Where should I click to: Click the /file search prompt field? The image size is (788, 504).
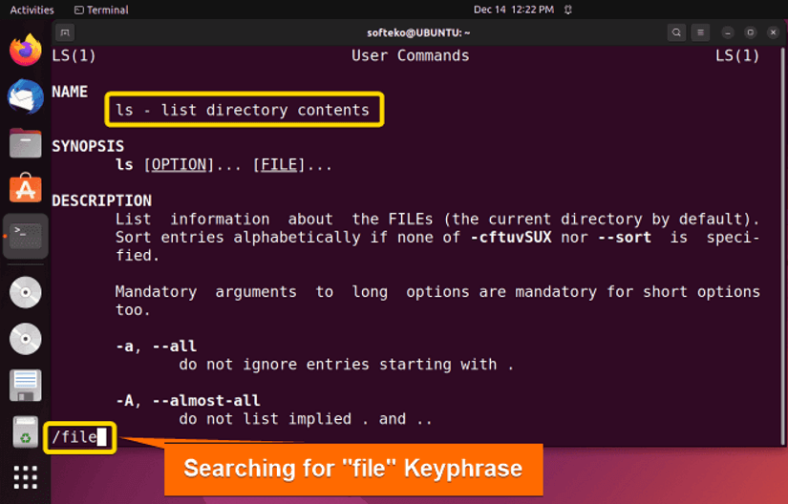pos(80,437)
